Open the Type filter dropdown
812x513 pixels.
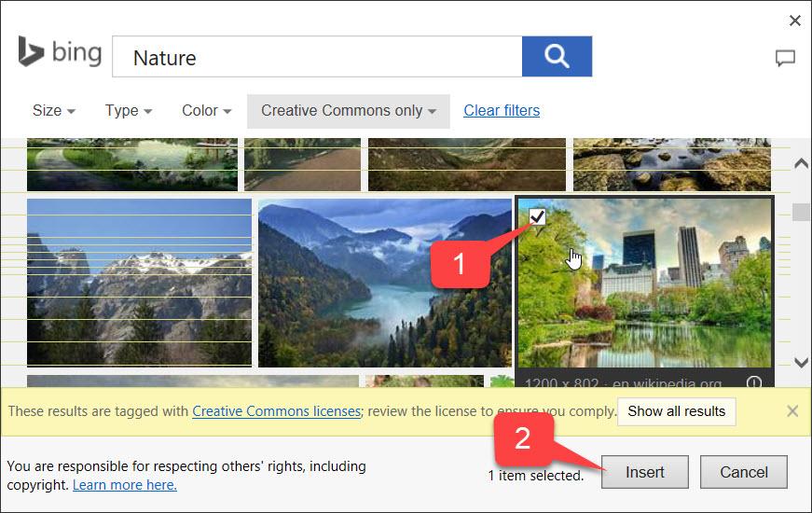pos(128,110)
